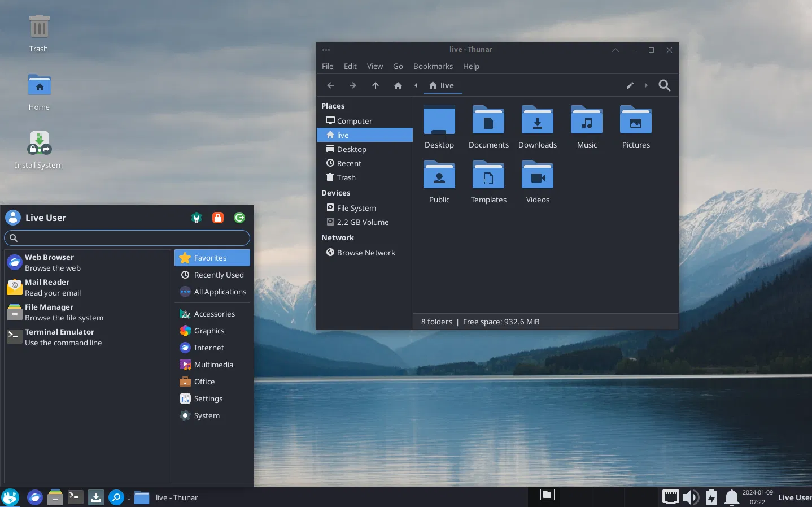Click the lock screen orange icon
Image resolution: width=812 pixels, height=507 pixels.
[218, 218]
